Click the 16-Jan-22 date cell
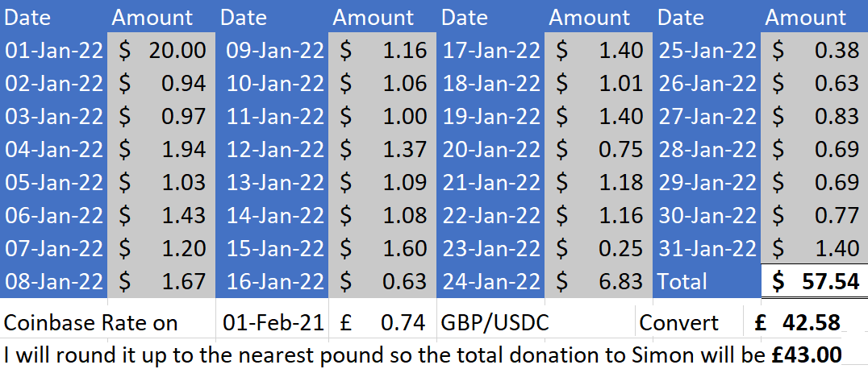The image size is (868, 369). coord(273,282)
